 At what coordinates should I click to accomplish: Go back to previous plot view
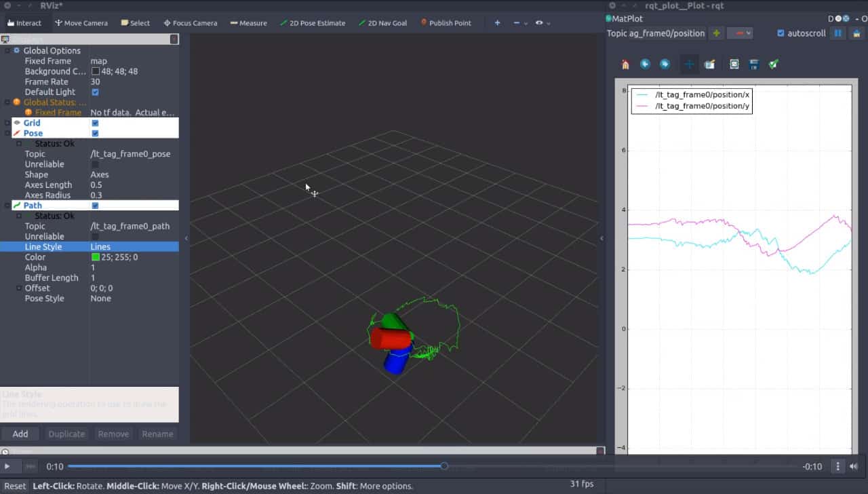(x=645, y=64)
